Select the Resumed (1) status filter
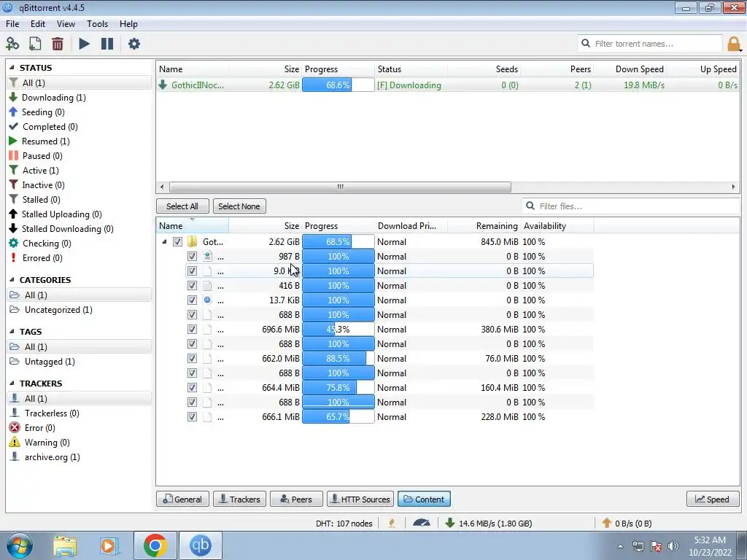The width and height of the screenshot is (747, 560). (x=45, y=141)
